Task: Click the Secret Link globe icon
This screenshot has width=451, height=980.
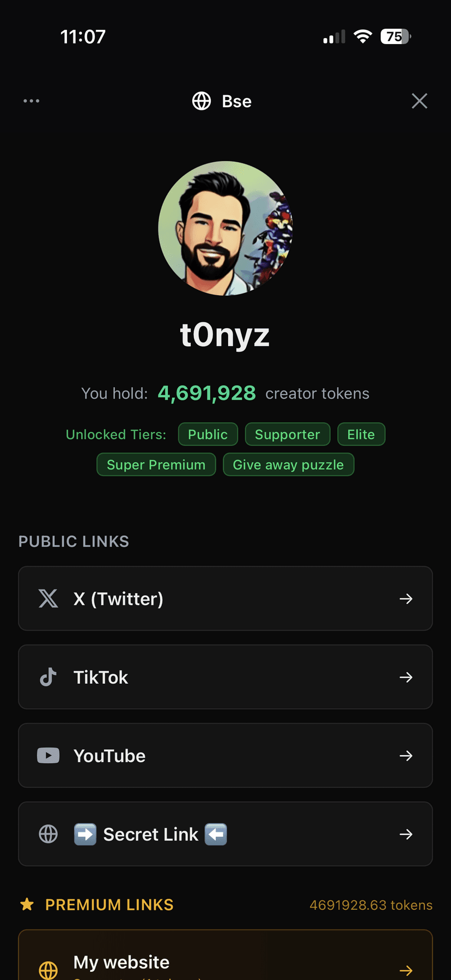Action: pyautogui.click(x=48, y=834)
